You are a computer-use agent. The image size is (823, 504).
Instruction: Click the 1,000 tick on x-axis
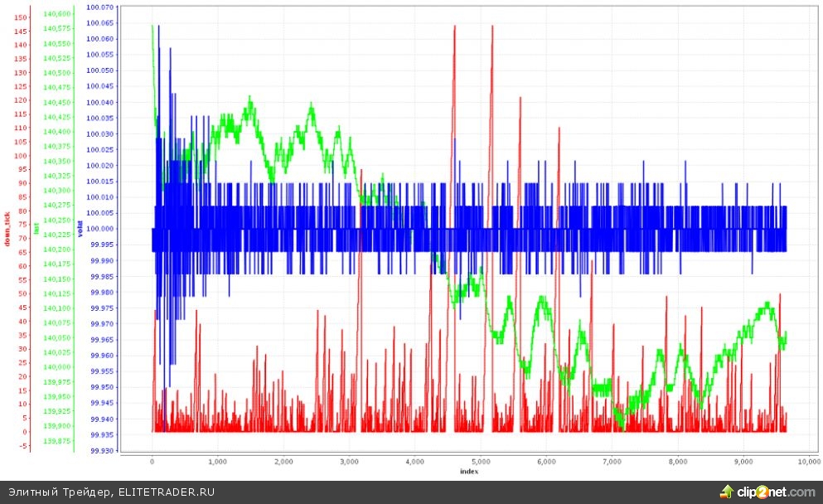218,462
